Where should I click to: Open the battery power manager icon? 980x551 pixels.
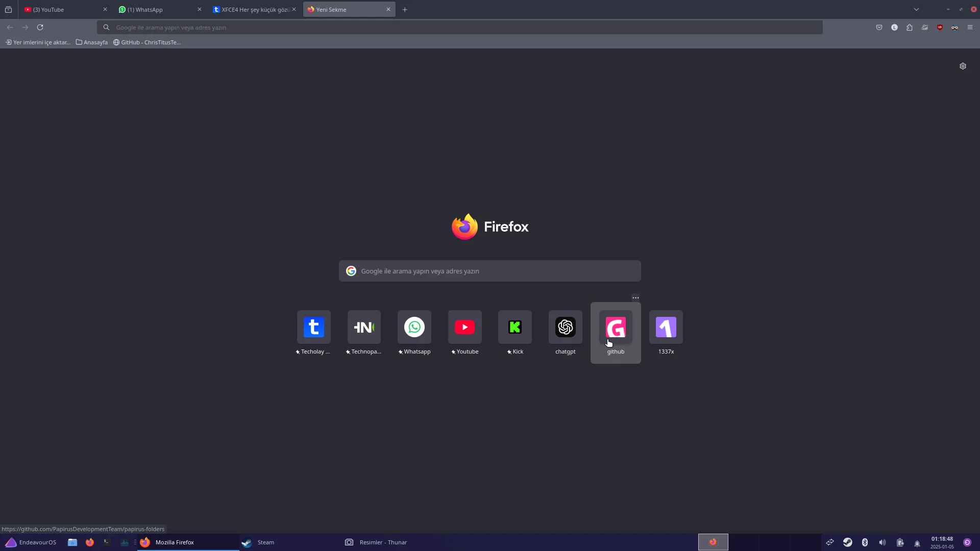point(900,542)
